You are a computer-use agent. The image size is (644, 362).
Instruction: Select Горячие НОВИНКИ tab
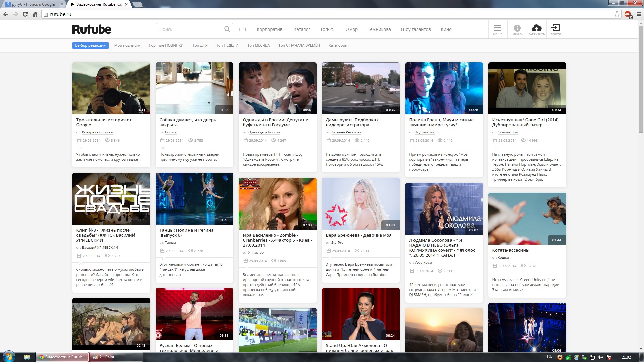click(x=166, y=45)
